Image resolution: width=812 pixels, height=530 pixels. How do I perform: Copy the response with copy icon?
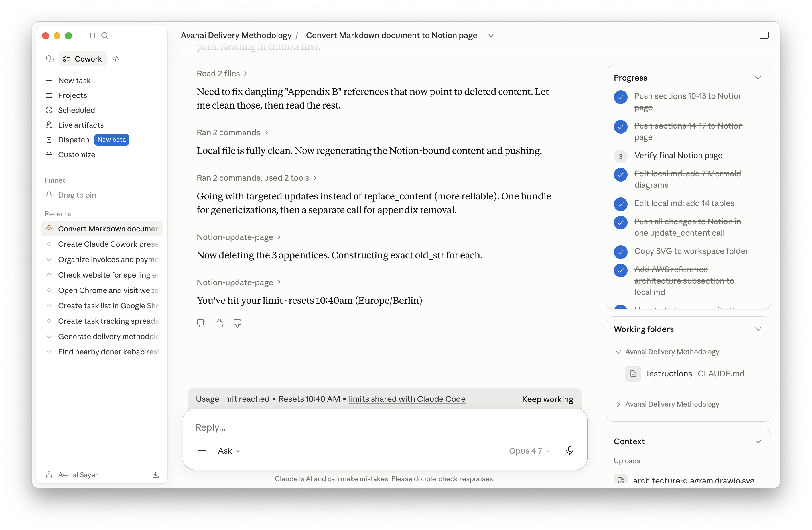pos(201,323)
